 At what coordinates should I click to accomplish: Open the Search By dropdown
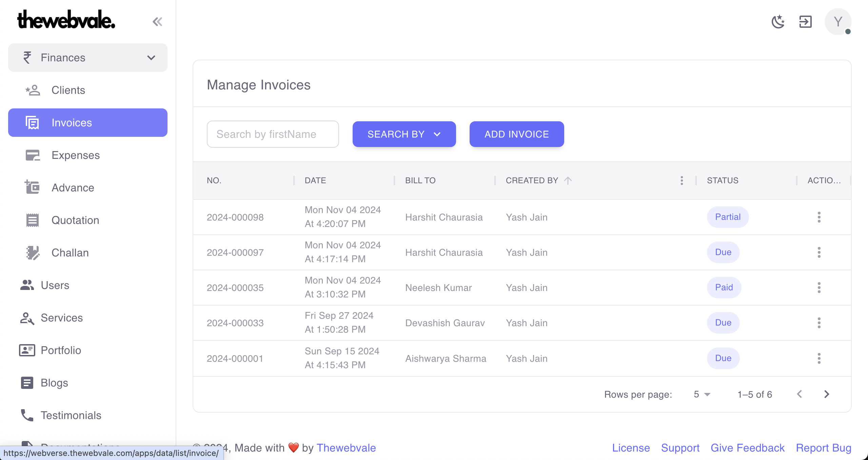click(404, 134)
